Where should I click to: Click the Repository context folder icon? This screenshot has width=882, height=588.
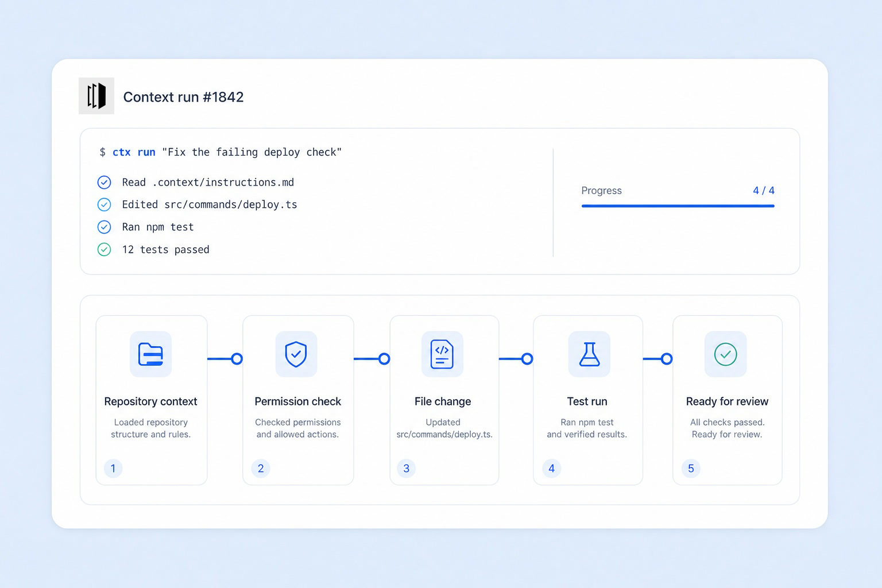[x=151, y=354]
